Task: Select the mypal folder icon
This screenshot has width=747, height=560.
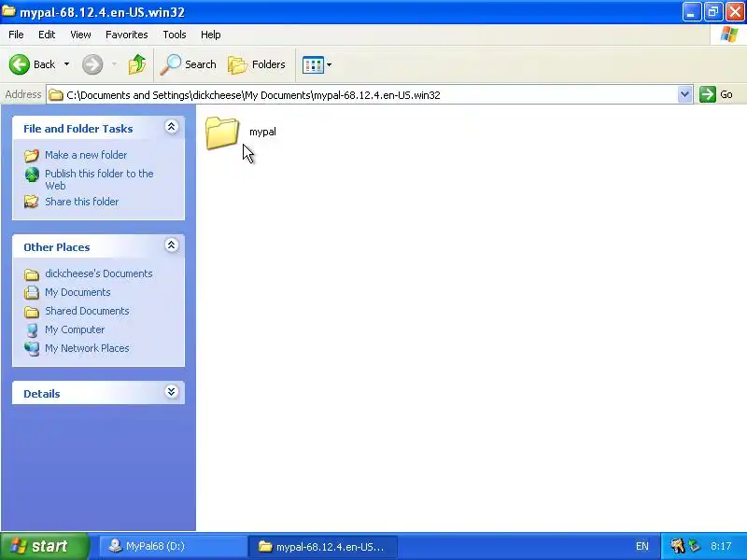Action: [x=222, y=133]
